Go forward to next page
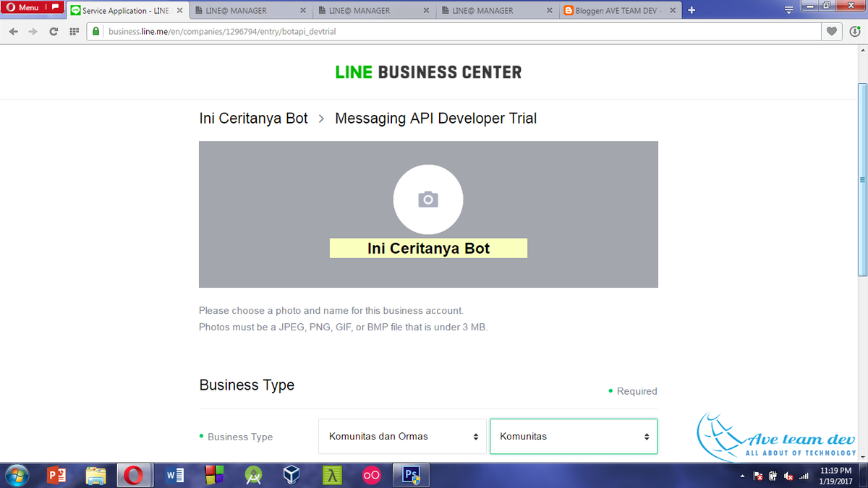Screen dimensions: 868x488 (x=33, y=31)
